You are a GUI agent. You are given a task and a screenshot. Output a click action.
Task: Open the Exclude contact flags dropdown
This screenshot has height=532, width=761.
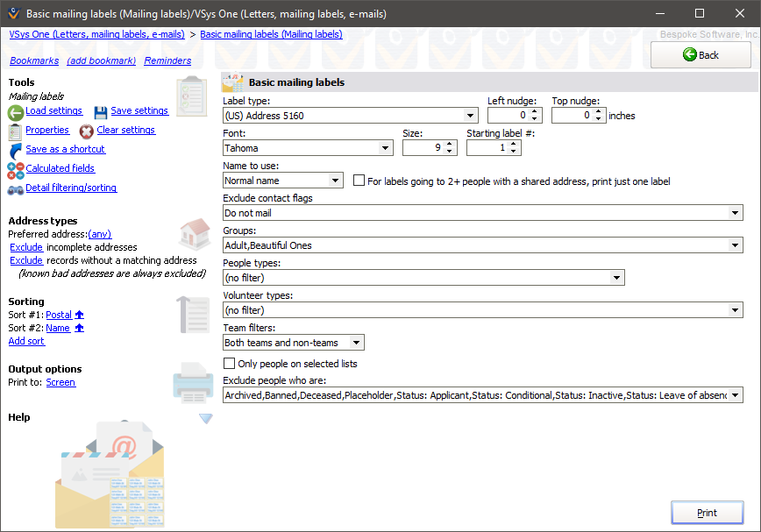[x=734, y=212]
